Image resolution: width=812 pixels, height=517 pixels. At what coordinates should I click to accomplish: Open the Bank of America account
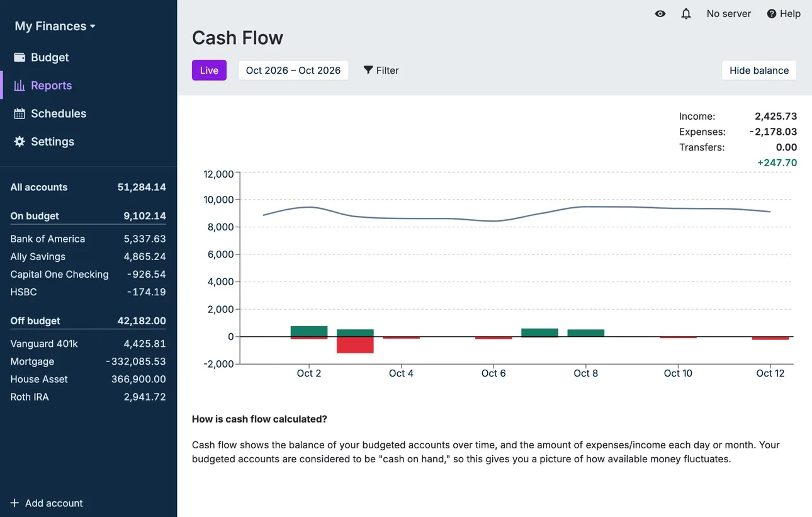[x=88, y=239]
